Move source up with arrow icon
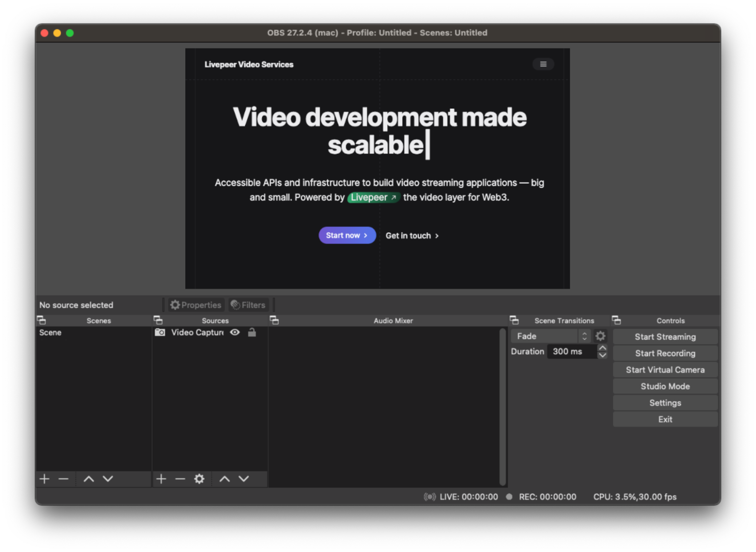 click(225, 479)
